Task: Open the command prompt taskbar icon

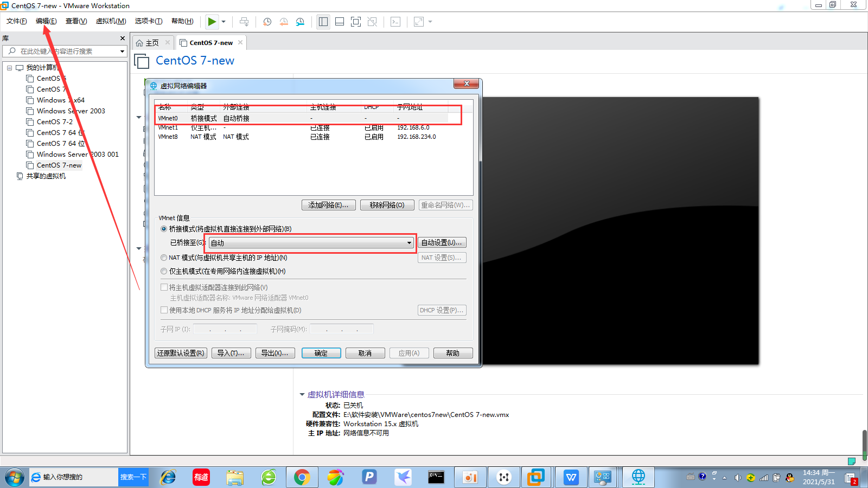Action: coord(437,477)
